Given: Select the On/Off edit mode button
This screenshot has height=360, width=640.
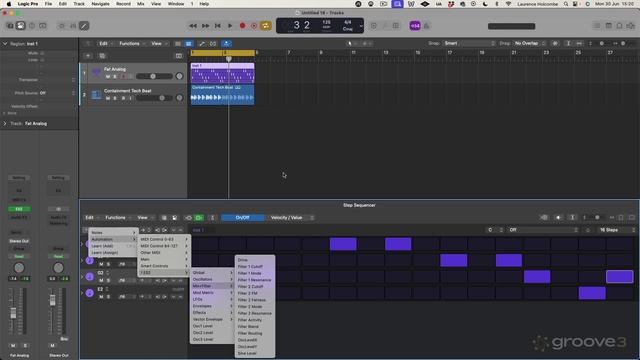Looking at the screenshot, I should point(242,218).
